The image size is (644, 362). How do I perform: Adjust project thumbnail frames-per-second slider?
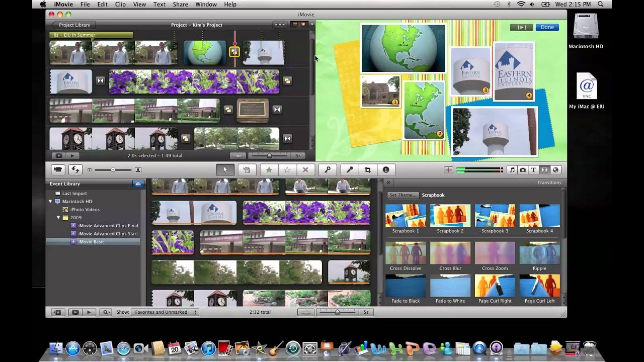coord(270,156)
